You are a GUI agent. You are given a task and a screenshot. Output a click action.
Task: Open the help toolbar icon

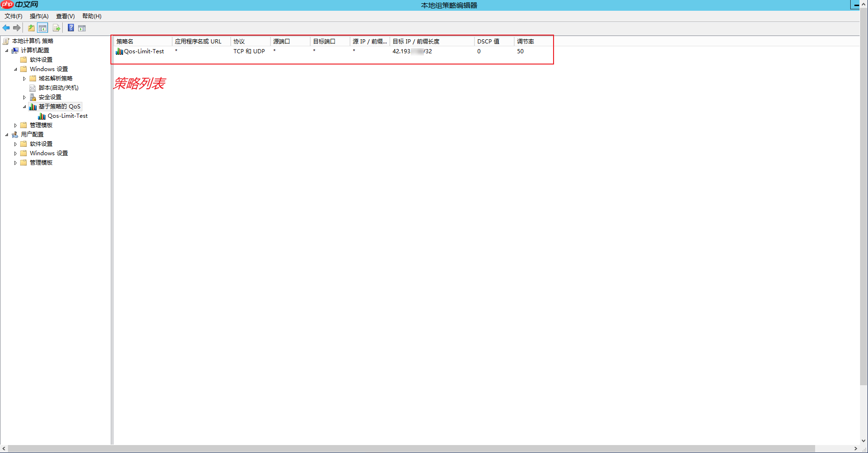[x=70, y=28]
